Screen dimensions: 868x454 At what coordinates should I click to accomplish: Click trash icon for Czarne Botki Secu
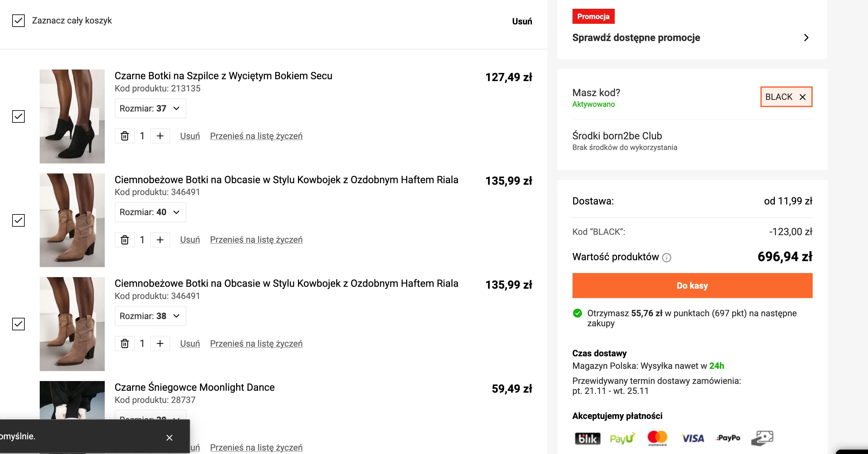[x=125, y=136]
